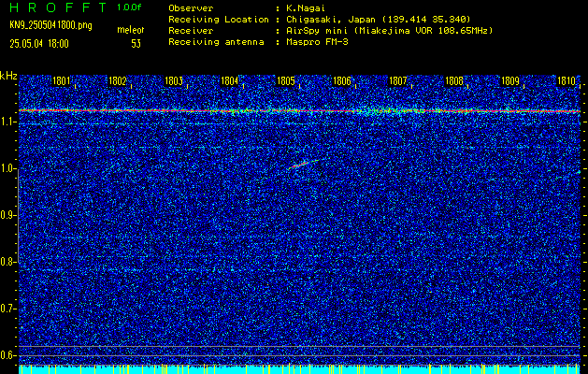Click the 1801 time marker
Screen dimensions: 588x374
click(x=61, y=81)
